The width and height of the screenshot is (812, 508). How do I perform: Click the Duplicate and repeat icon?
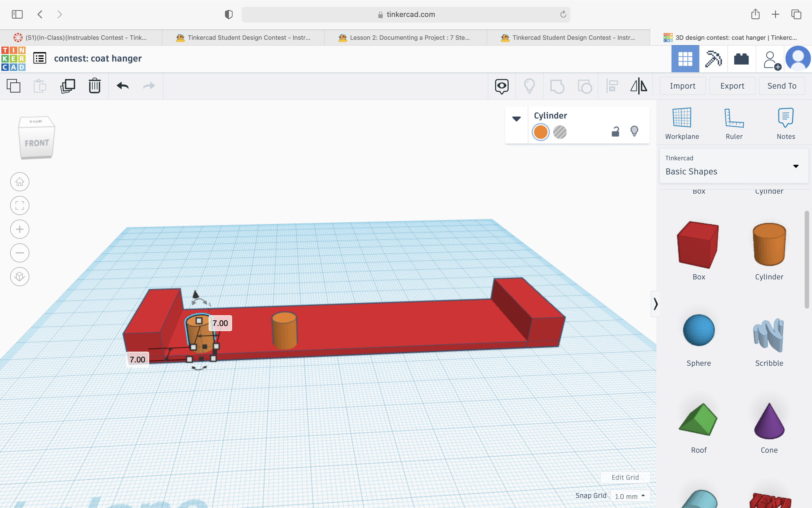pyautogui.click(x=67, y=86)
